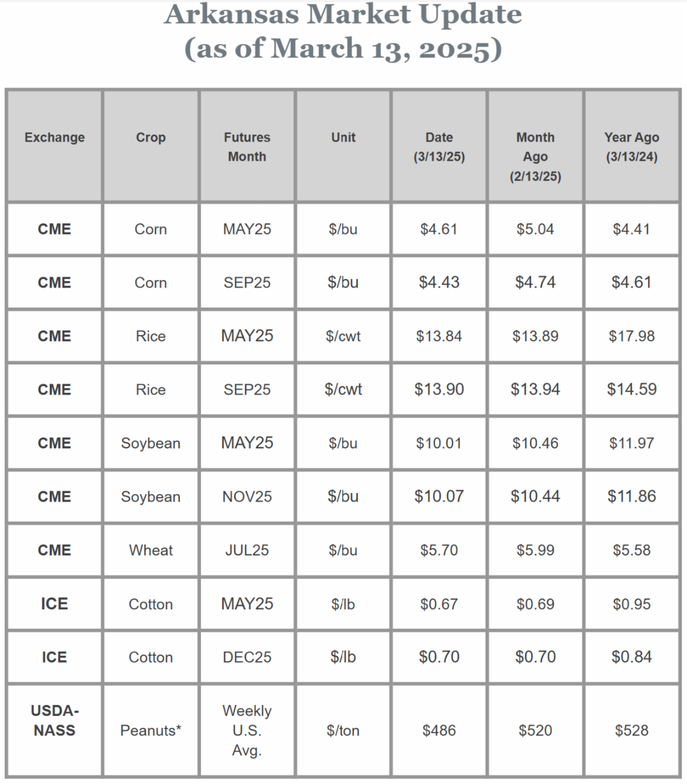Select the Corn SEP25 futures month cell
687x784 pixels.
pyautogui.click(x=247, y=282)
